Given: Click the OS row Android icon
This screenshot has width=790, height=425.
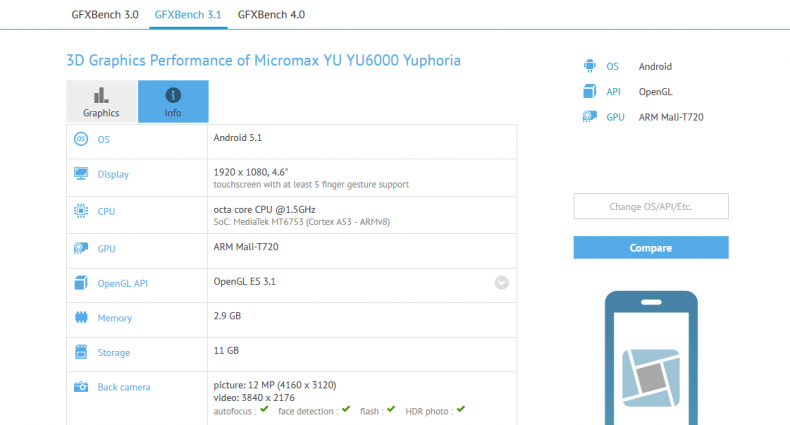Looking at the screenshot, I should (x=81, y=140).
